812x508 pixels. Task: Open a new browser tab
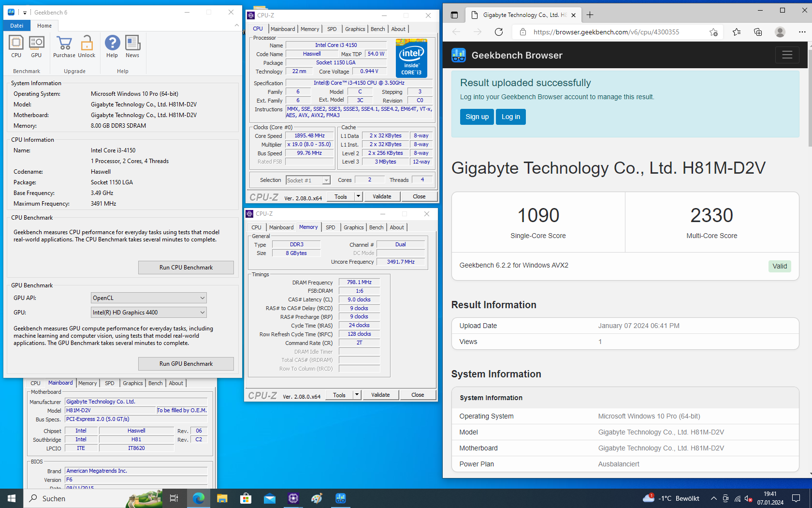click(590, 15)
